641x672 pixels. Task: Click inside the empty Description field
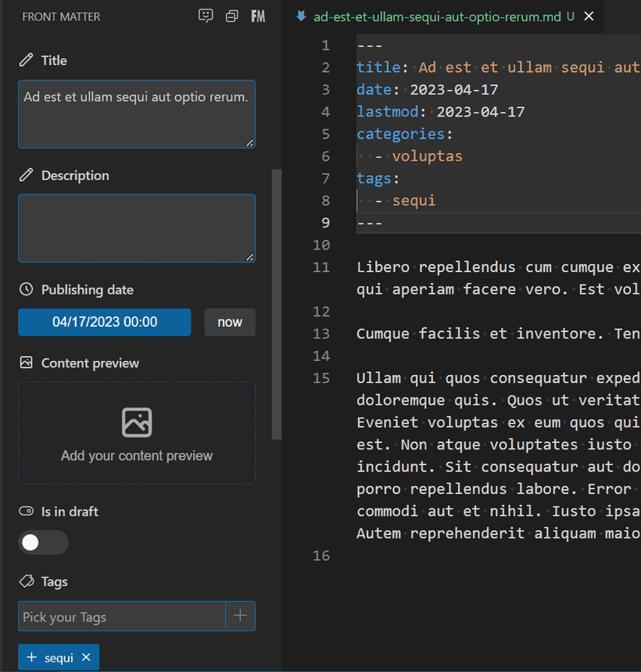[x=136, y=228]
